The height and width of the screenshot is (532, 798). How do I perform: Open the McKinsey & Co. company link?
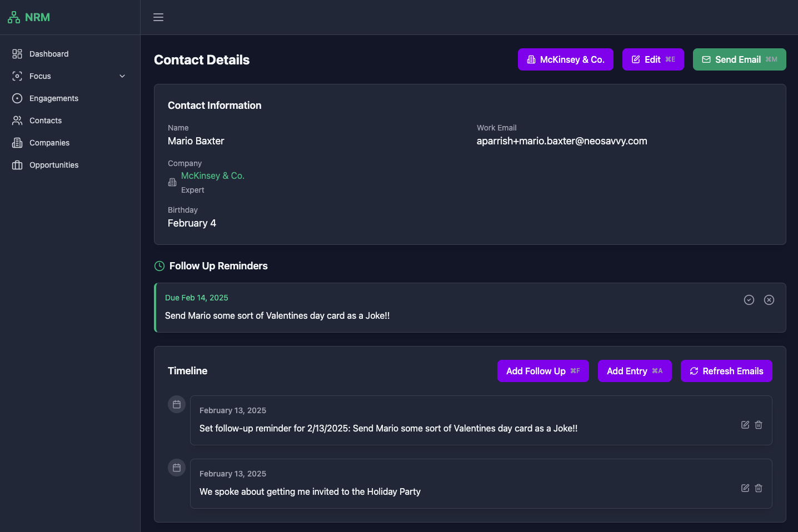pos(213,175)
